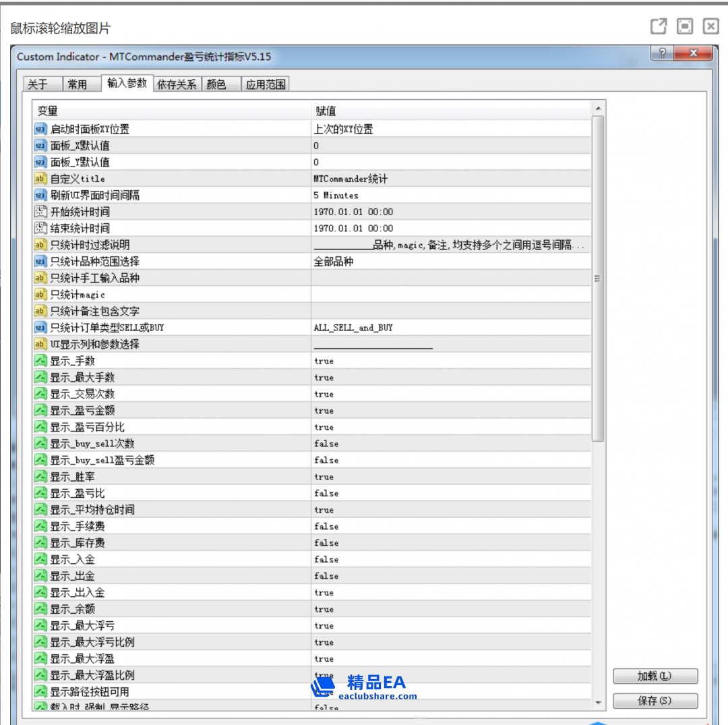Viewport: 728px width, 725px height.
Task: Click the dialog help question mark button
Action: click(662, 54)
